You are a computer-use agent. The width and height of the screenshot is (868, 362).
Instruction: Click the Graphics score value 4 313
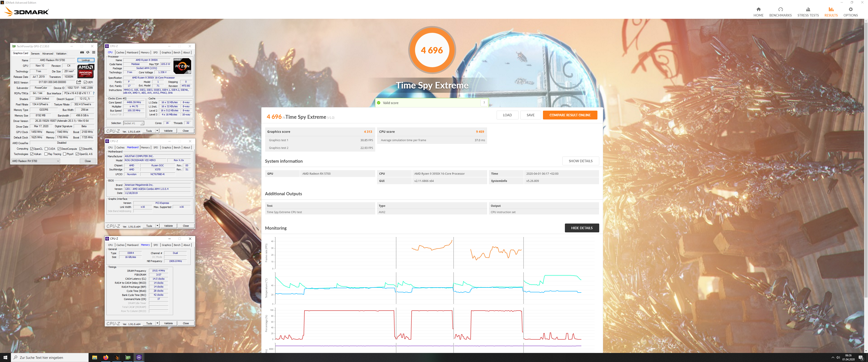tap(368, 132)
